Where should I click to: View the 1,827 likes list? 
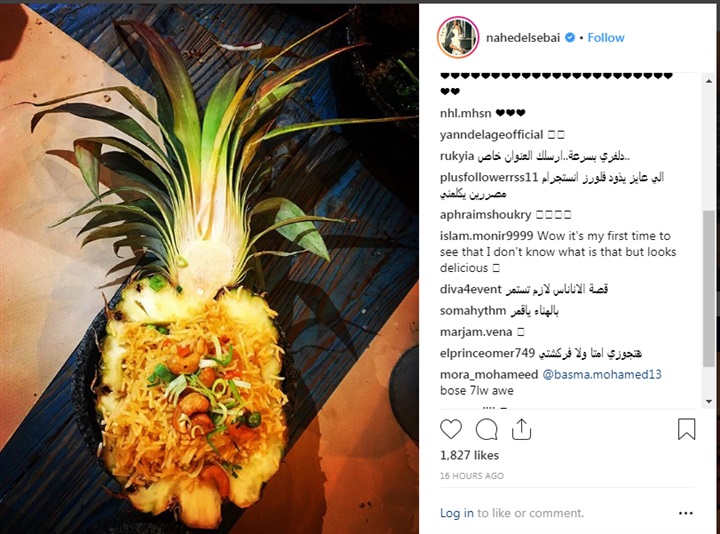pos(469,455)
